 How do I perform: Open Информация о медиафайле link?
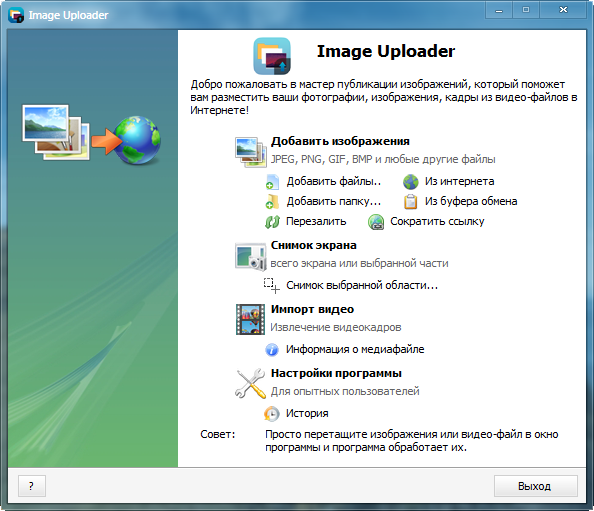pos(355,349)
